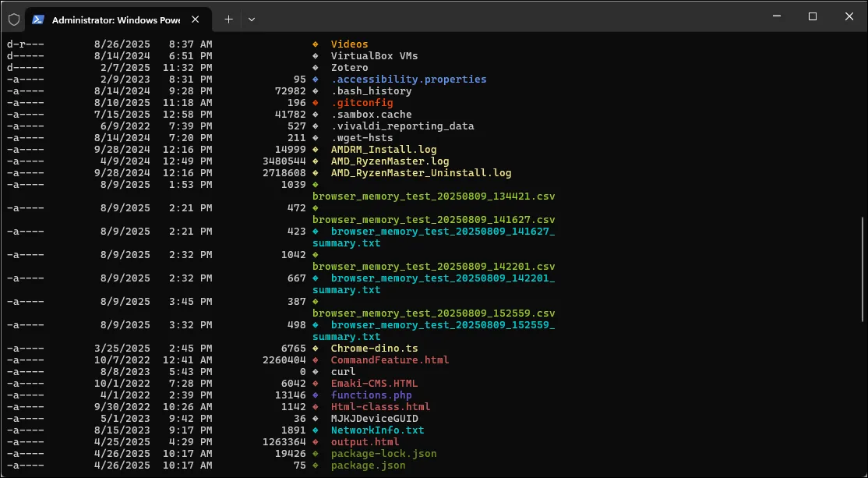The height and width of the screenshot is (478, 868).
Task: Click browser_memory_test_20250809_134421.csv entry
Action: pos(433,196)
